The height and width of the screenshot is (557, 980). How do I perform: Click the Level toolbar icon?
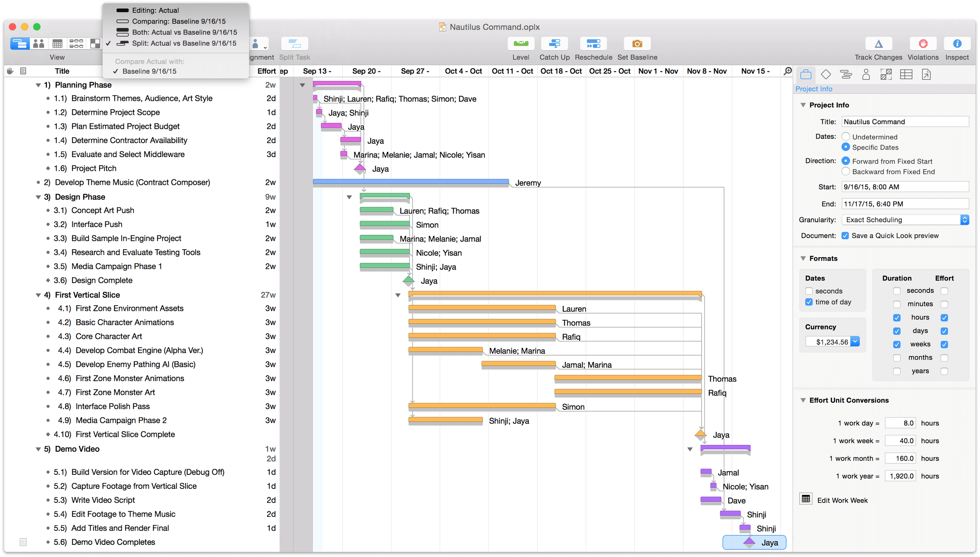coord(520,44)
